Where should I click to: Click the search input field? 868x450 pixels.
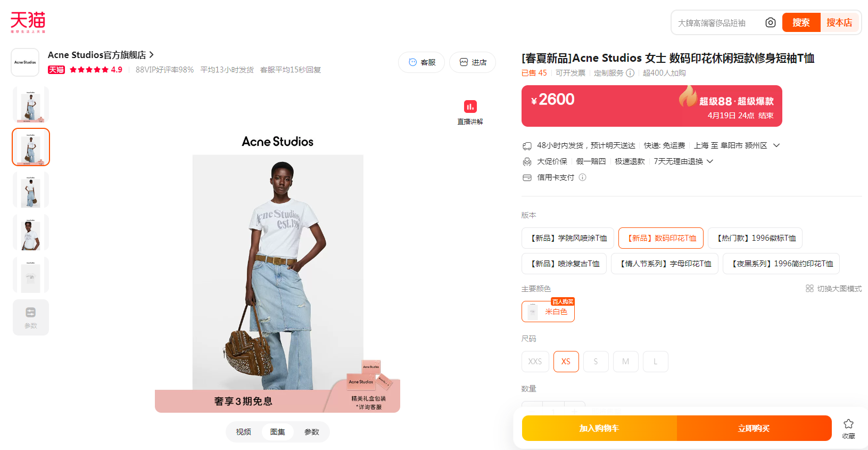[x=718, y=23]
